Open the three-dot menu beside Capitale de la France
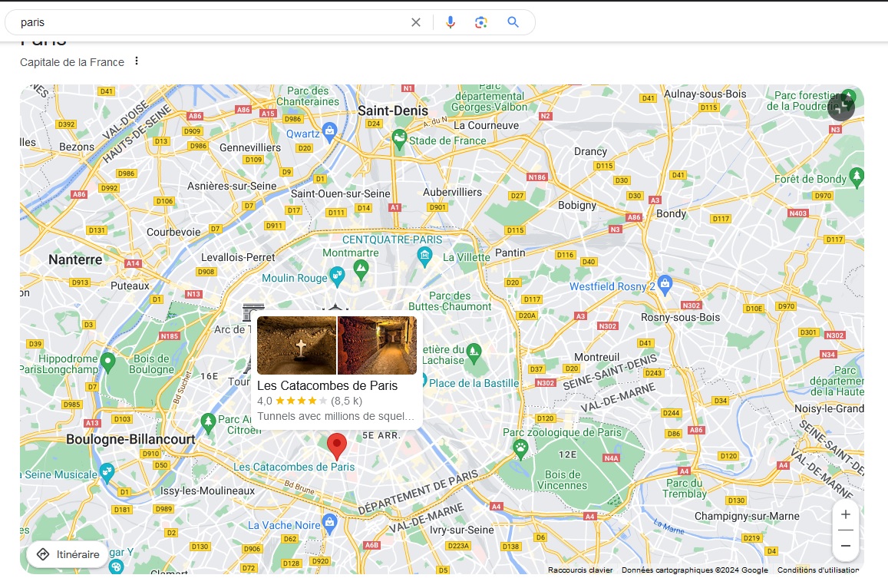Screen dimensions: 888x588 point(137,61)
